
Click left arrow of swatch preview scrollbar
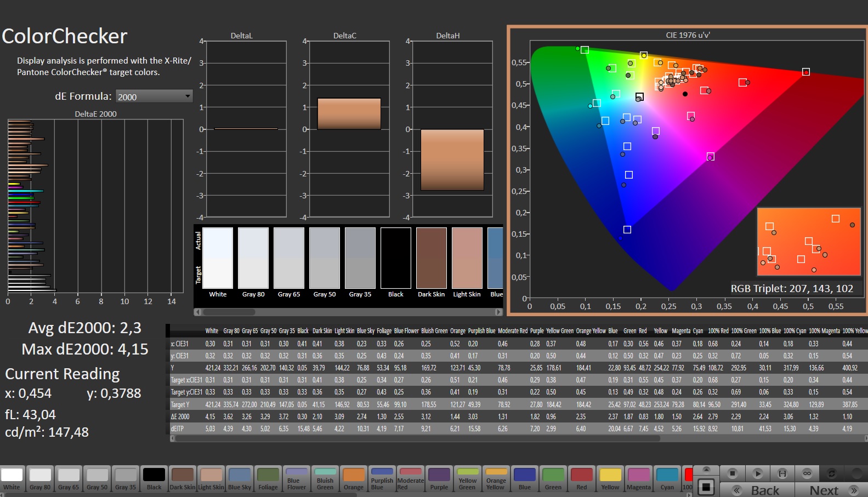click(x=198, y=312)
